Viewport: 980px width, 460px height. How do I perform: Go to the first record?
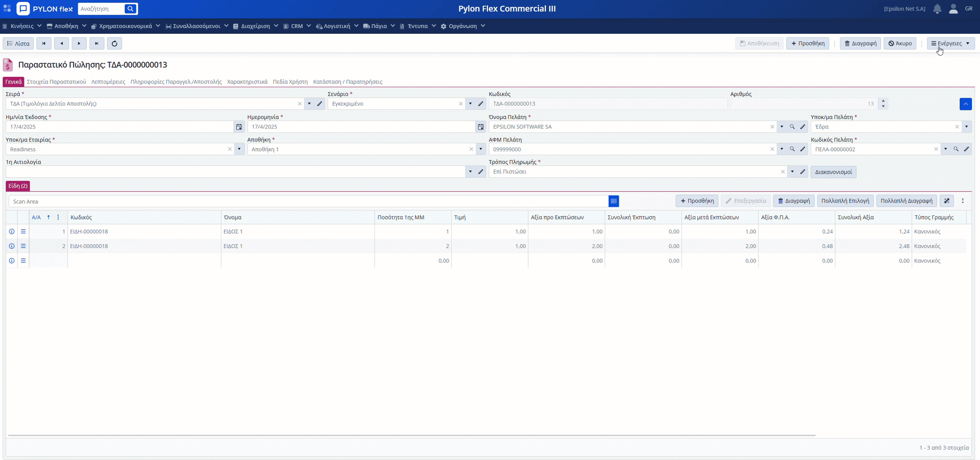pos(44,43)
